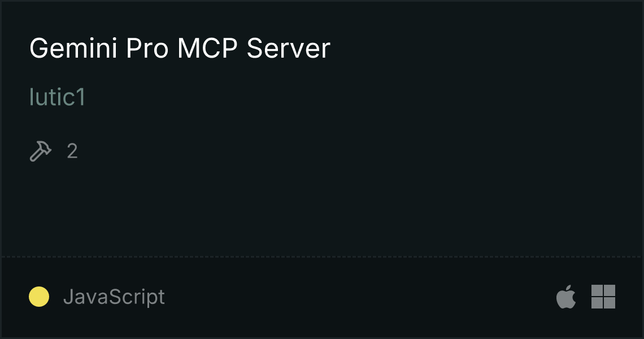Click the word Pro in the heading
The height and width of the screenshot is (339, 644).
point(147,49)
